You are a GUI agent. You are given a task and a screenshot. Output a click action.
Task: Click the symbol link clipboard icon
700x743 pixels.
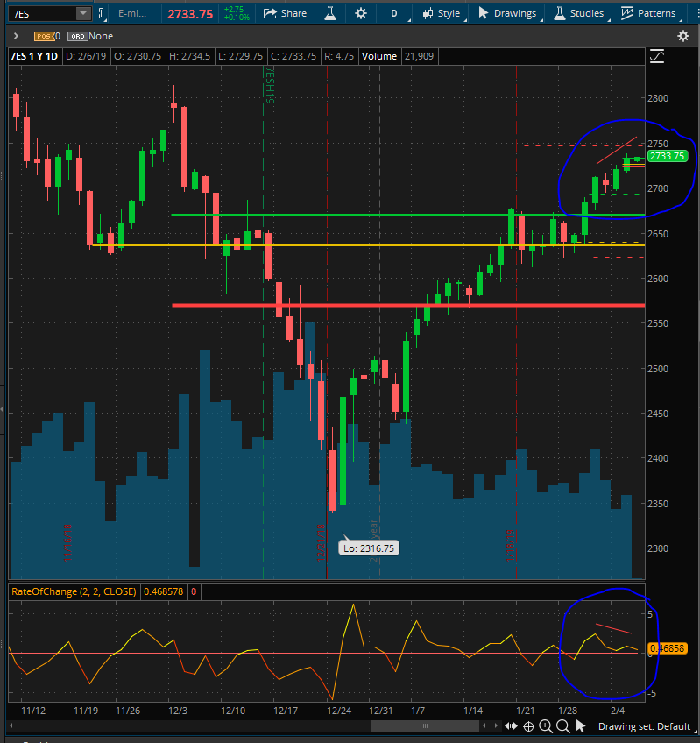(101, 13)
